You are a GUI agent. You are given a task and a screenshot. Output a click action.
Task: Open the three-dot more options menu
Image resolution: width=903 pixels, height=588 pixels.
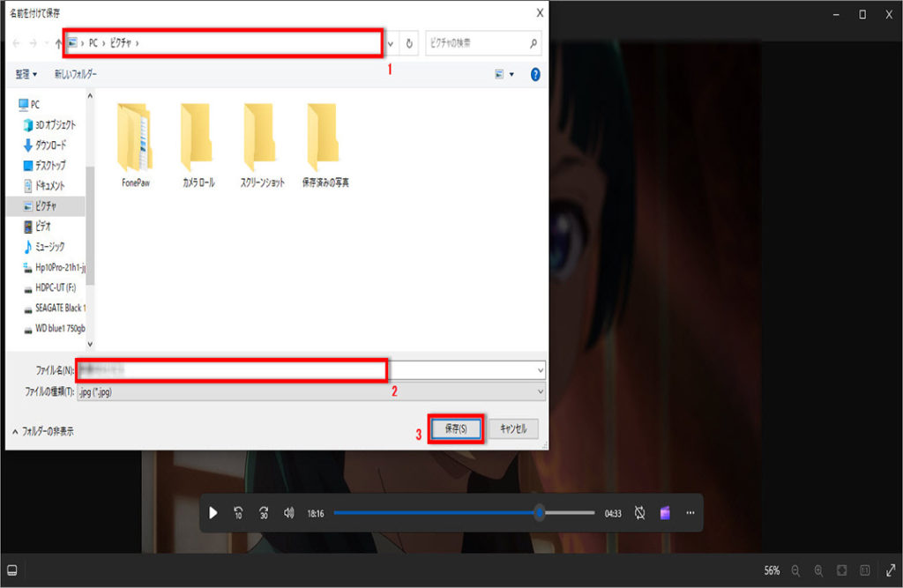[x=690, y=513]
